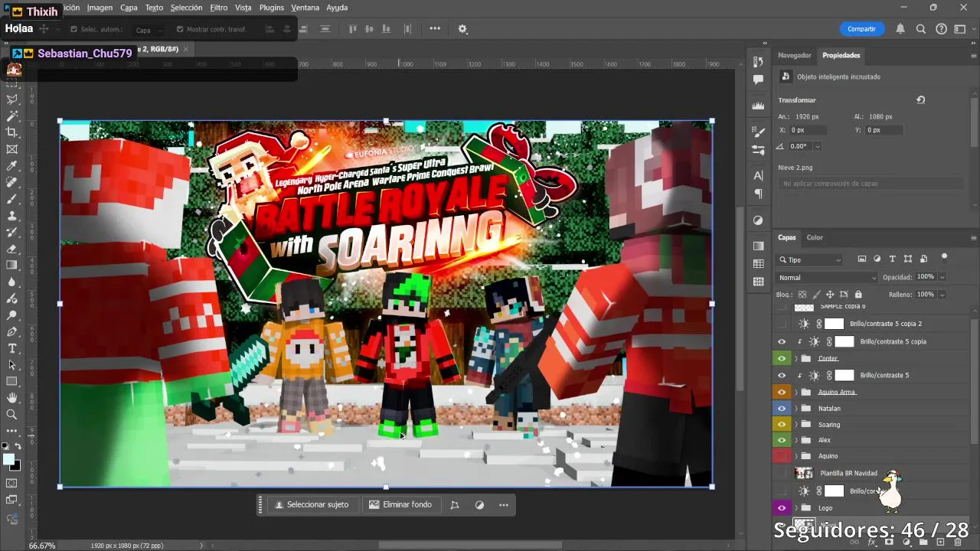Select the Spot Healing Brush tool
Viewport: 980px width, 551px height.
(12, 182)
